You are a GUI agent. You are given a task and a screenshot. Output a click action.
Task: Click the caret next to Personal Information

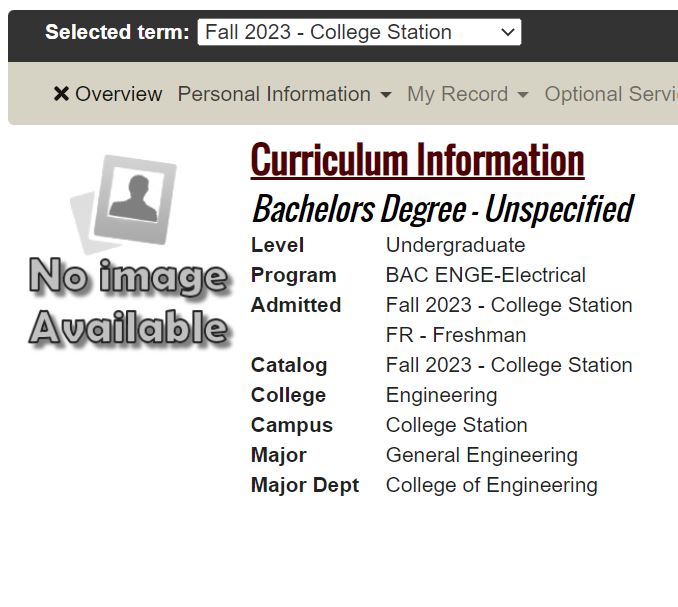tap(386, 95)
